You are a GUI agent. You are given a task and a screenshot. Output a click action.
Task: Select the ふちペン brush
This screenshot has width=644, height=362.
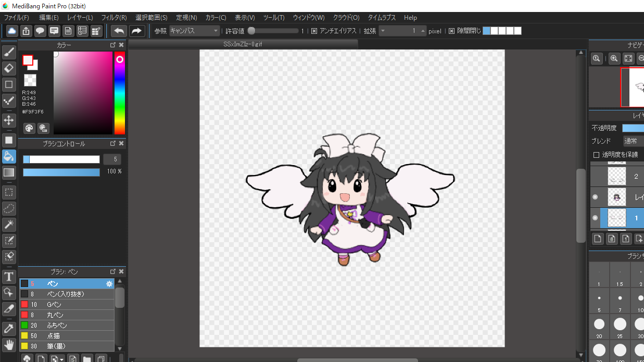67,326
